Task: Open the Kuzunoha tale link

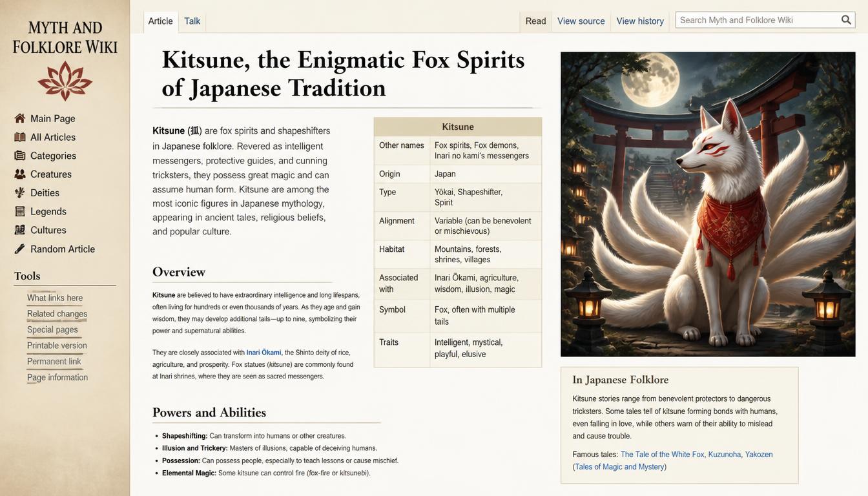Action: tap(725, 455)
